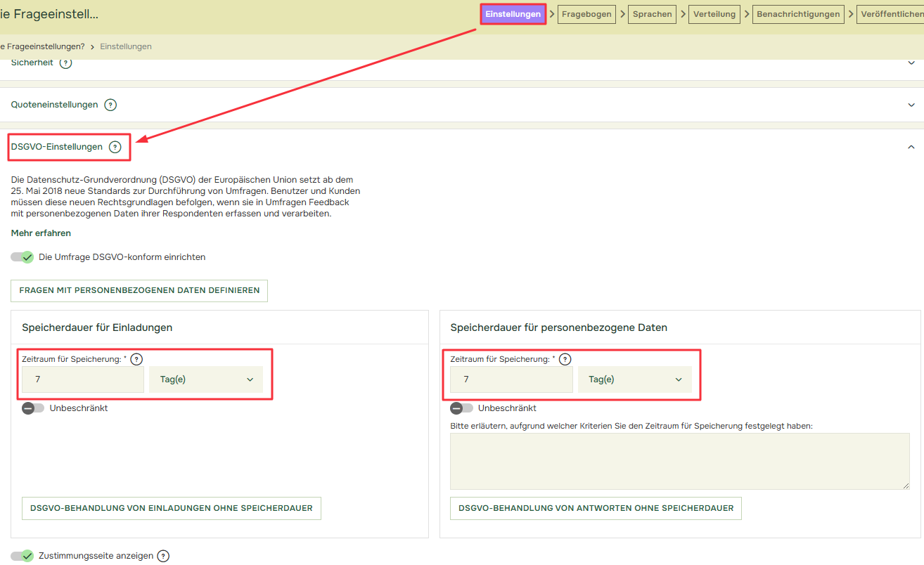Click 'Speicherdauer für Einladungen' heading
Screen dimensions: 924x565
(x=97, y=327)
